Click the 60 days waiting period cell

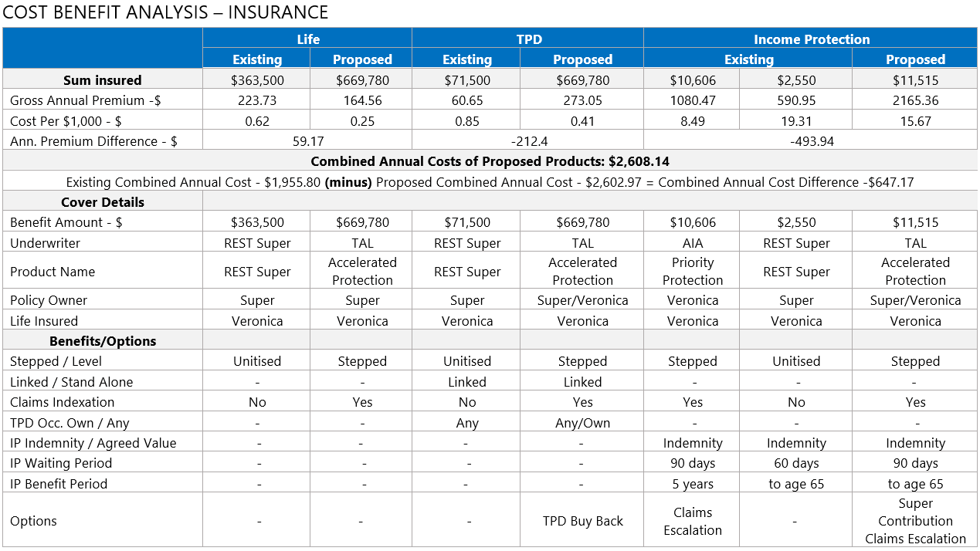(796, 463)
